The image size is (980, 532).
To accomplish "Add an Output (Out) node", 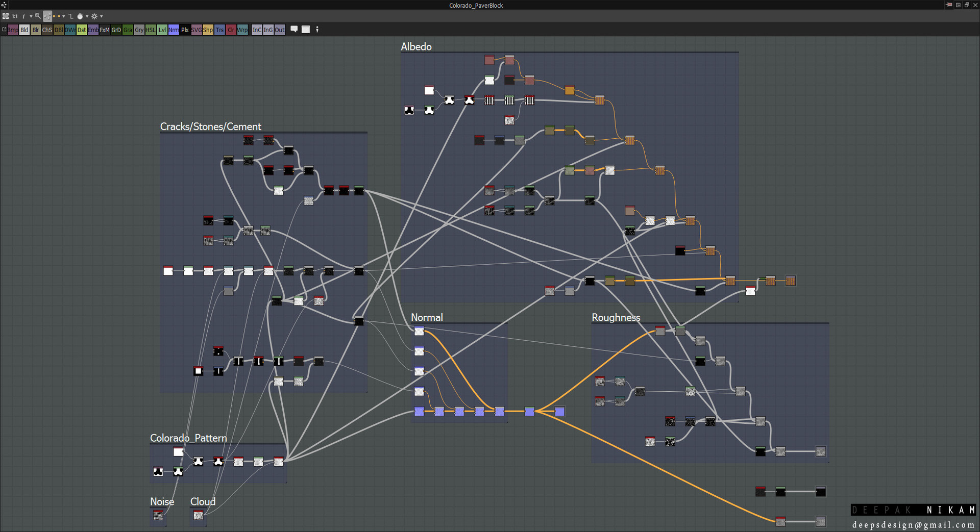I will (x=280, y=30).
